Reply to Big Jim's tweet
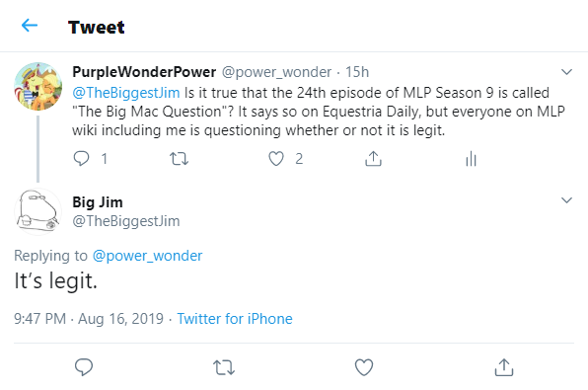The width and height of the screenshot is (588, 390). point(84,366)
